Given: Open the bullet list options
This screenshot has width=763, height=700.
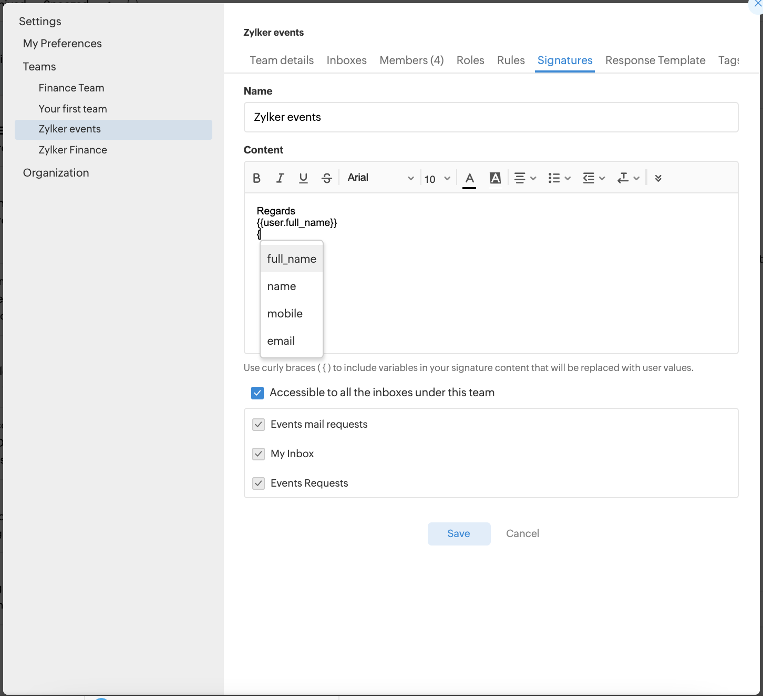Looking at the screenshot, I should tap(559, 178).
